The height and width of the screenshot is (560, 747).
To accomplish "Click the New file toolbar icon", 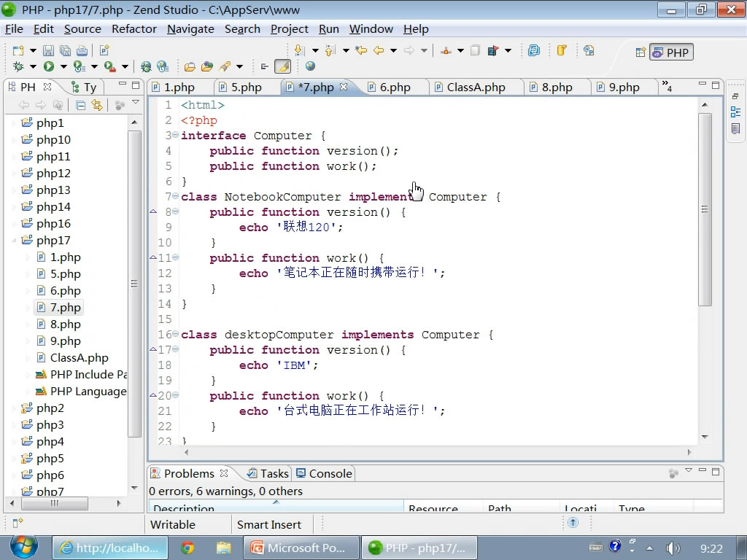I will click(x=18, y=50).
